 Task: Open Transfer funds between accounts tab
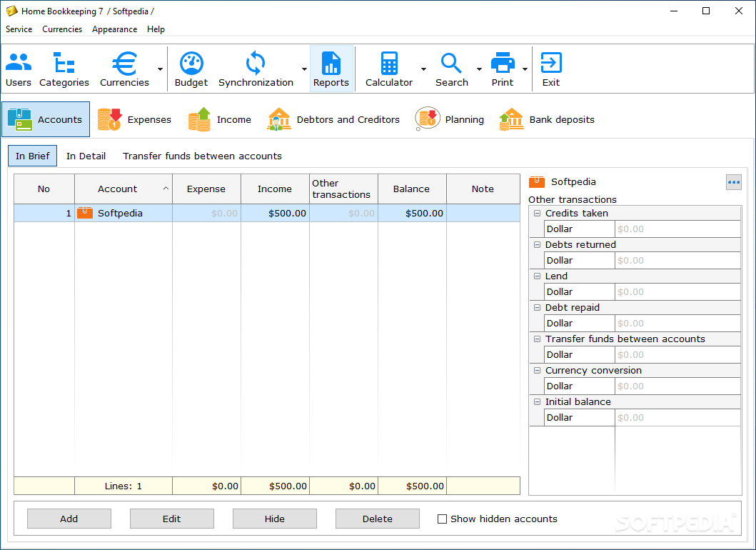(x=202, y=156)
